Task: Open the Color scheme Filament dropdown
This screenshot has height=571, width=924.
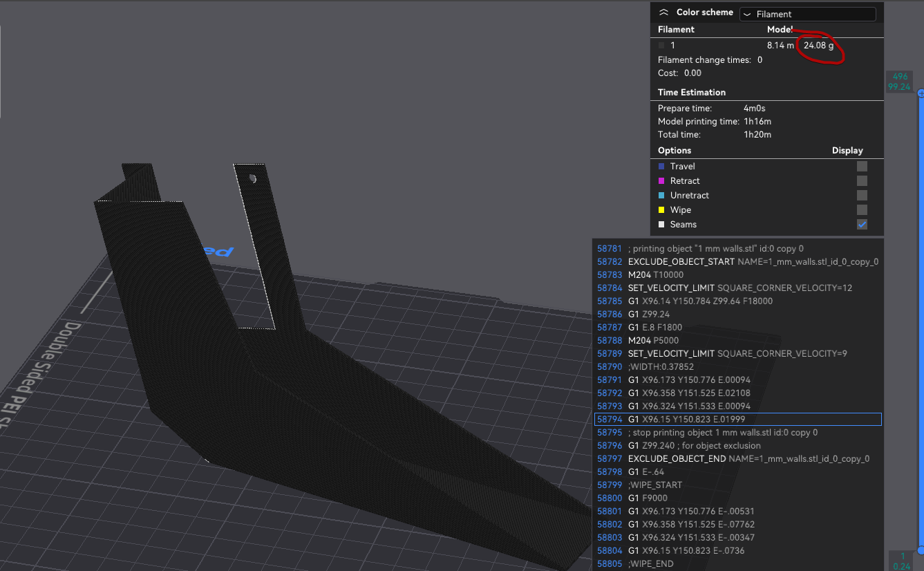Action: 807,14
